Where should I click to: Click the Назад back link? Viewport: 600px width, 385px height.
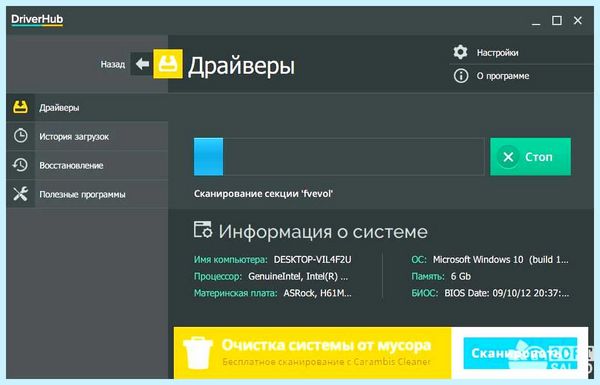coord(112,64)
